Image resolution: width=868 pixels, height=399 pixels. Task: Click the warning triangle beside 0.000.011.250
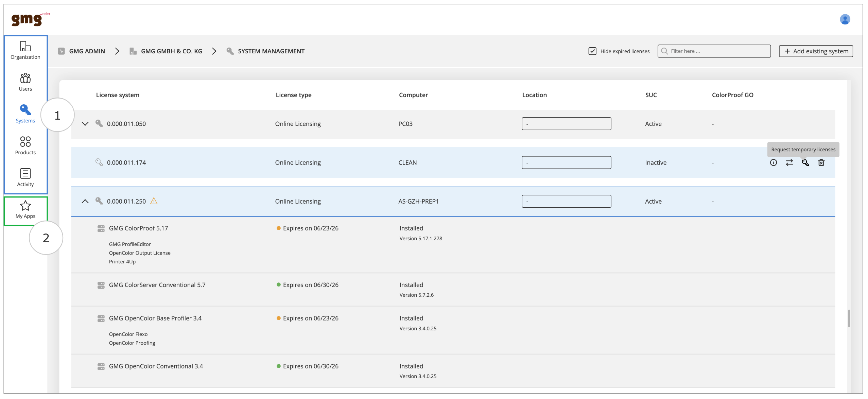pyautogui.click(x=154, y=201)
